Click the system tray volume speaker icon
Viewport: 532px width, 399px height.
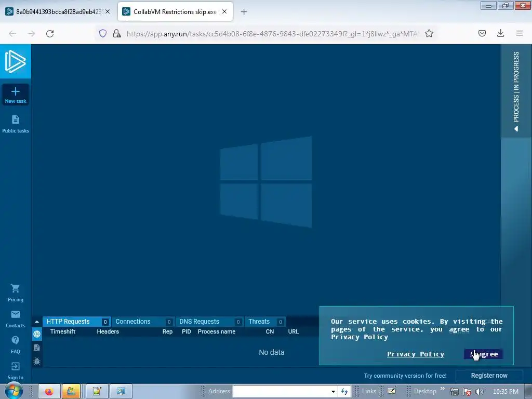(480, 392)
